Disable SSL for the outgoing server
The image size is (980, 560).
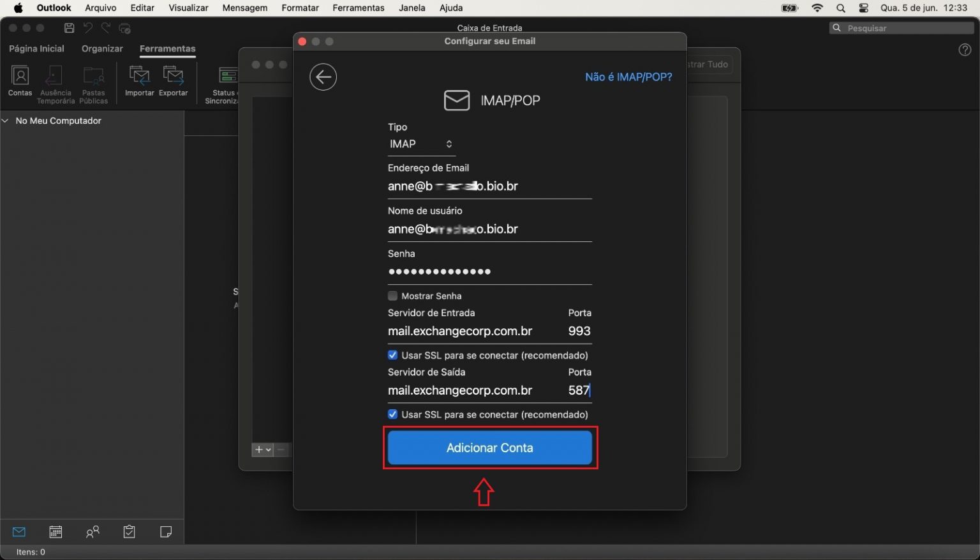[x=392, y=414]
